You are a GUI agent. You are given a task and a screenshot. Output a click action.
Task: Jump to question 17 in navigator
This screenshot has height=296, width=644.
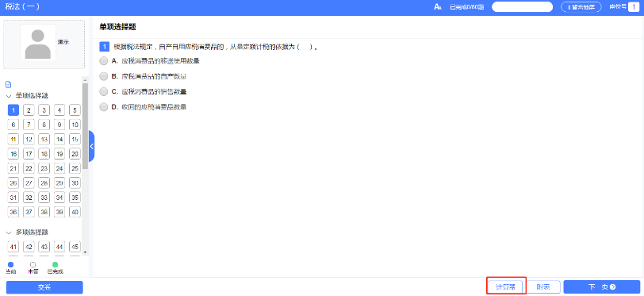click(29, 154)
